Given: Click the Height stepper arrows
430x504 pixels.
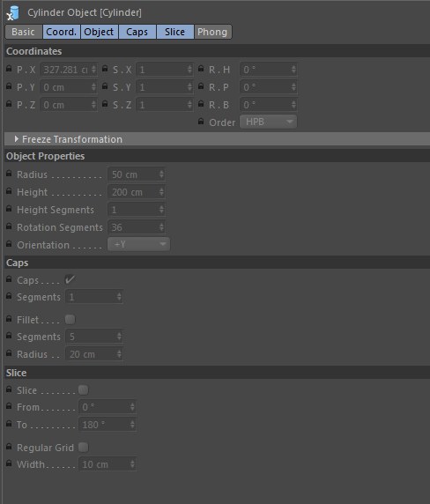Looking at the screenshot, I should (x=161, y=192).
